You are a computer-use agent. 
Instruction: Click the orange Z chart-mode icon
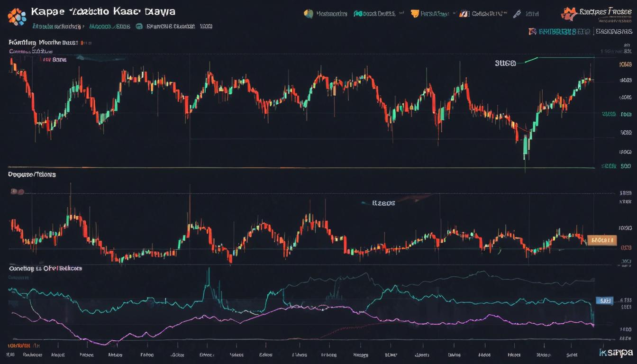463,13
